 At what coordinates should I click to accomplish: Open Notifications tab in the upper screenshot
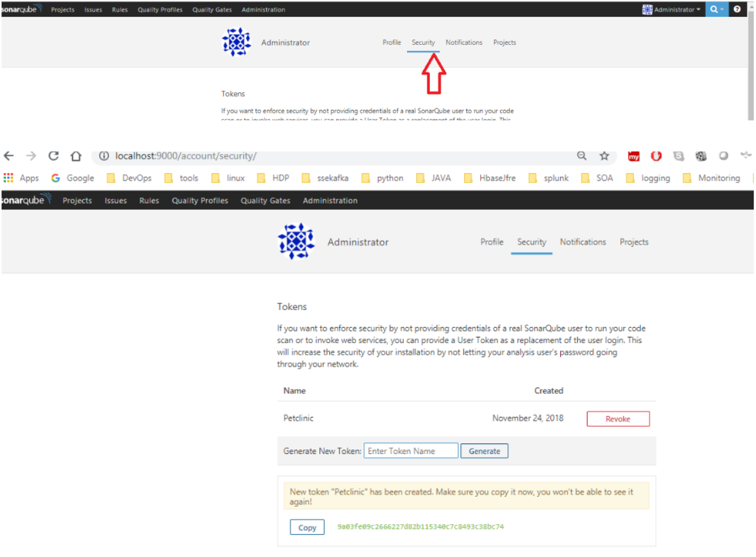click(x=464, y=43)
